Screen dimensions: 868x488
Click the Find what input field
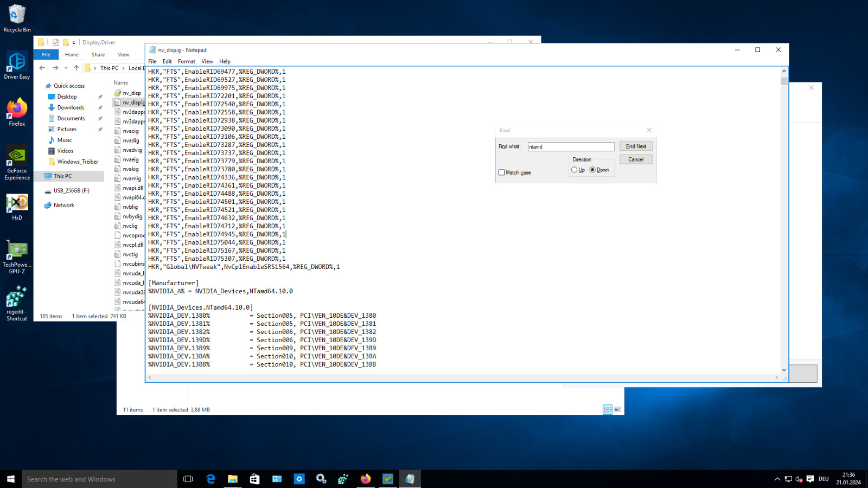point(571,146)
